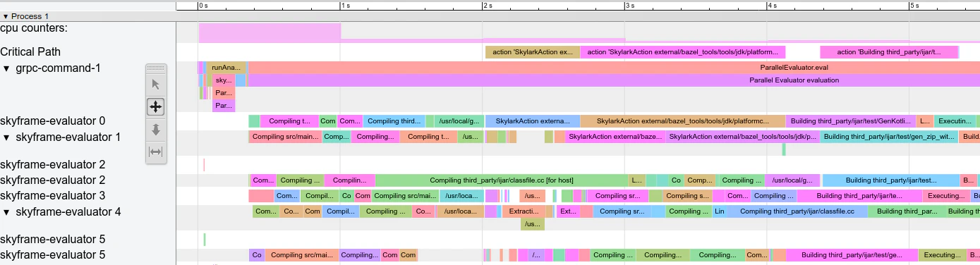Select Compiling third_party/ijar/classfile.cc slice on evaluator 4
Image resolution: width=980 pixels, height=265 pixels.
[x=797, y=211]
